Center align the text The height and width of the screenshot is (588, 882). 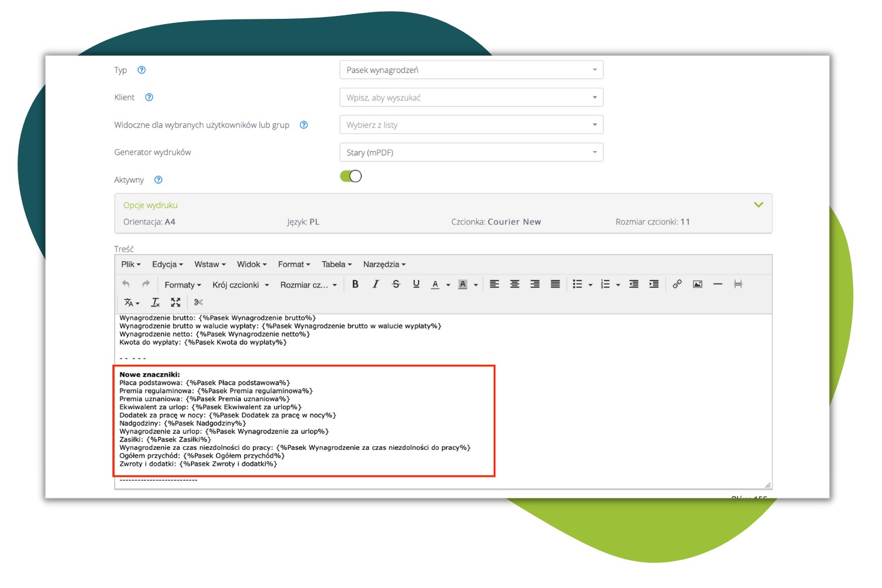tap(514, 285)
